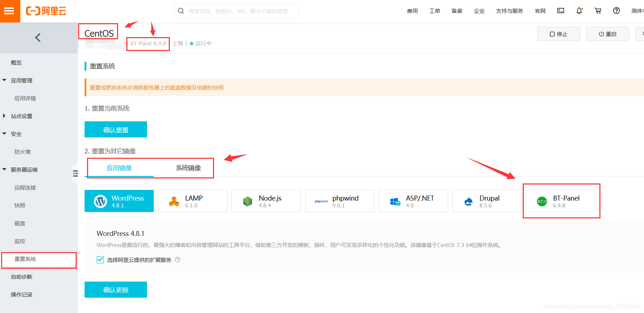Select the LAMP 6.1.0 image name
The width and height of the screenshot is (644, 313).
(x=194, y=198)
